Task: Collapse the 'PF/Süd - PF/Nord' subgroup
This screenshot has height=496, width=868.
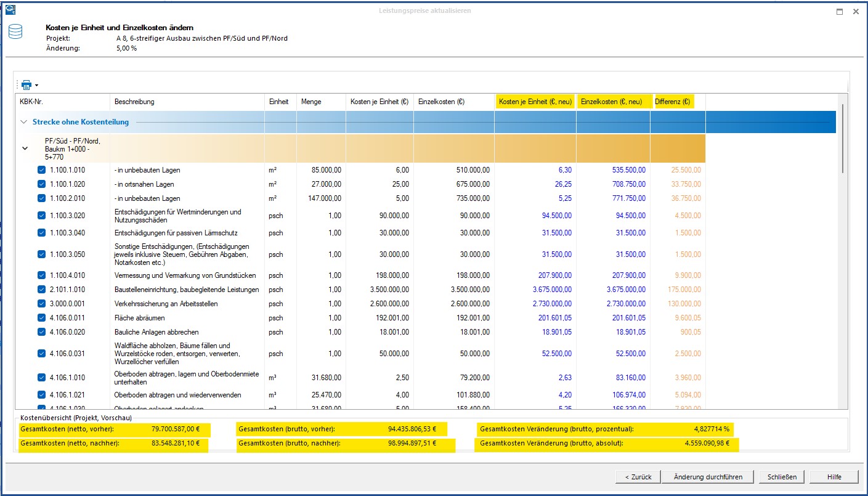Action: click(25, 148)
